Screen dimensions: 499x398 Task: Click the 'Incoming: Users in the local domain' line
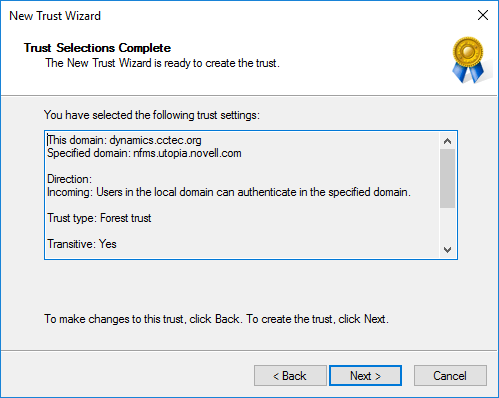(x=229, y=192)
